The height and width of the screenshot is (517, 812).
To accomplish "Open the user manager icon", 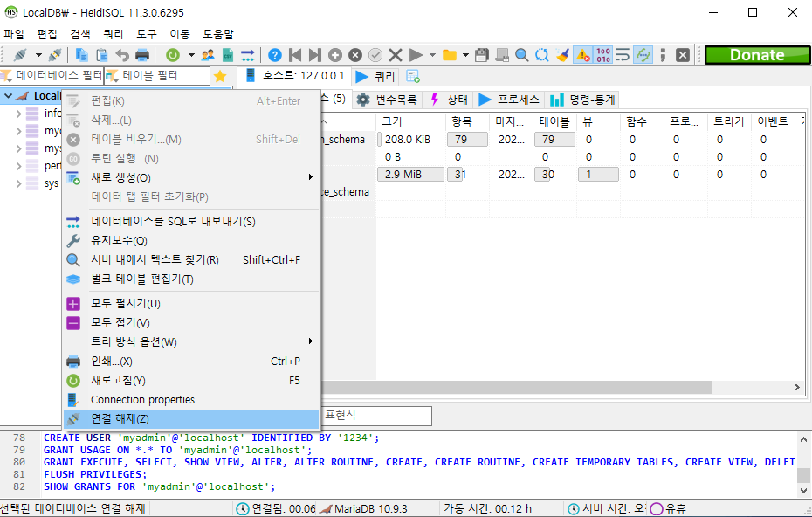I will [208, 55].
